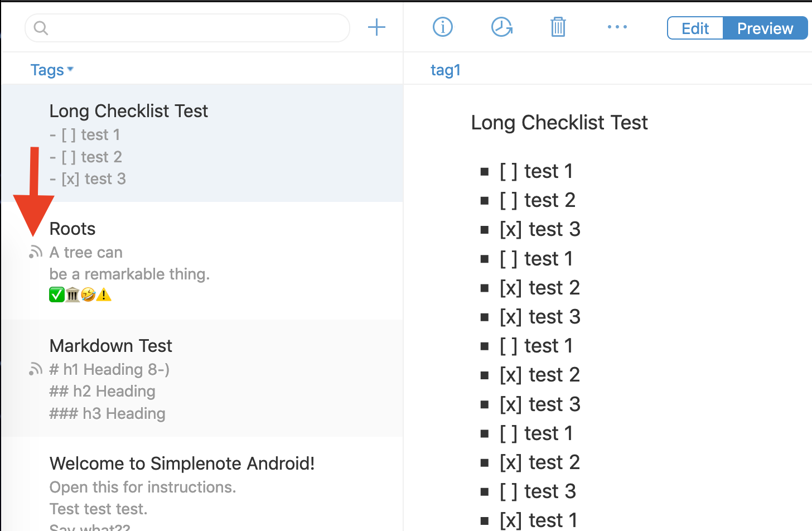The height and width of the screenshot is (531, 812).
Task: Move the current note to trash
Action: point(558,27)
